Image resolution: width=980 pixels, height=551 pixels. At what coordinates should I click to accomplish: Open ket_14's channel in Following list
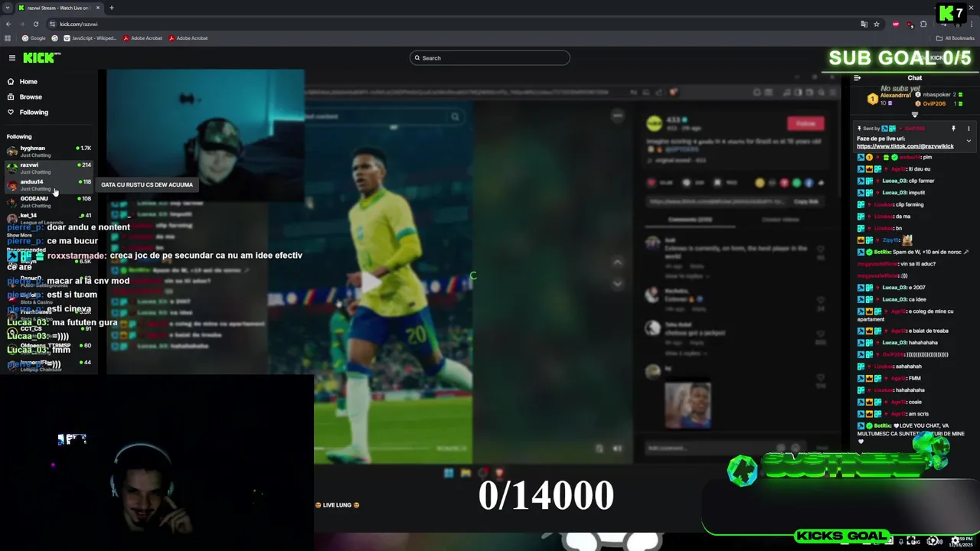(49, 218)
